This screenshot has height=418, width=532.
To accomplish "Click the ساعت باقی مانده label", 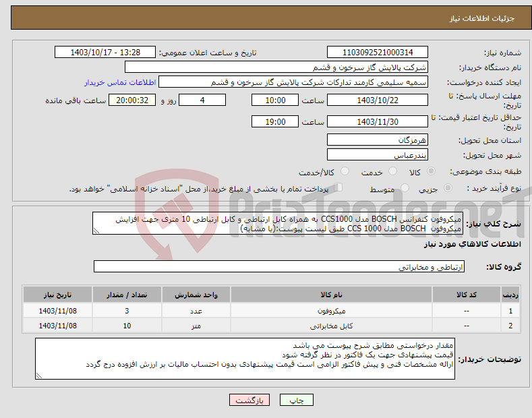I will (x=76, y=100).
